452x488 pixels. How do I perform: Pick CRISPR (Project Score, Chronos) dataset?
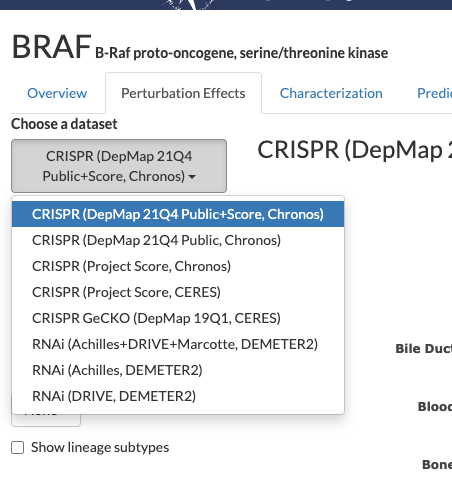178,266
